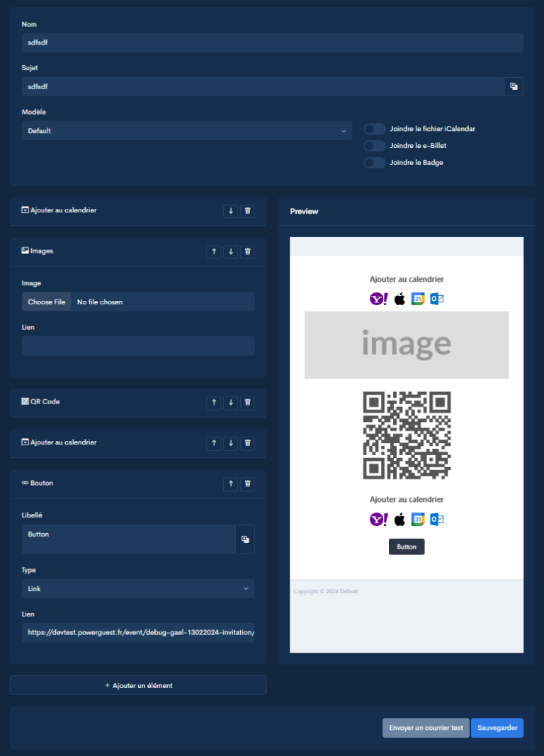Move first Ajouter au calendrier block down
The width and height of the screenshot is (544, 756).
tap(230, 211)
